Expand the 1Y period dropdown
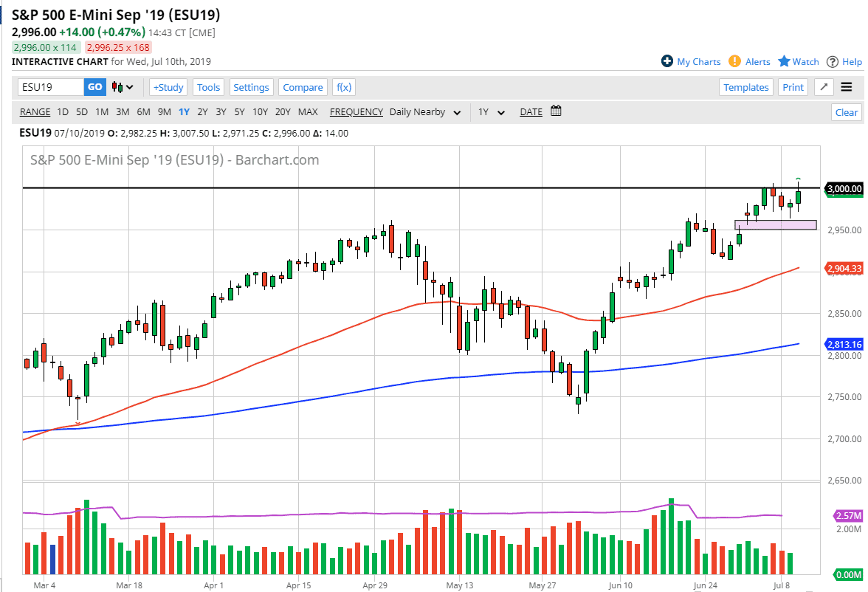The image size is (868, 592). coord(492,112)
